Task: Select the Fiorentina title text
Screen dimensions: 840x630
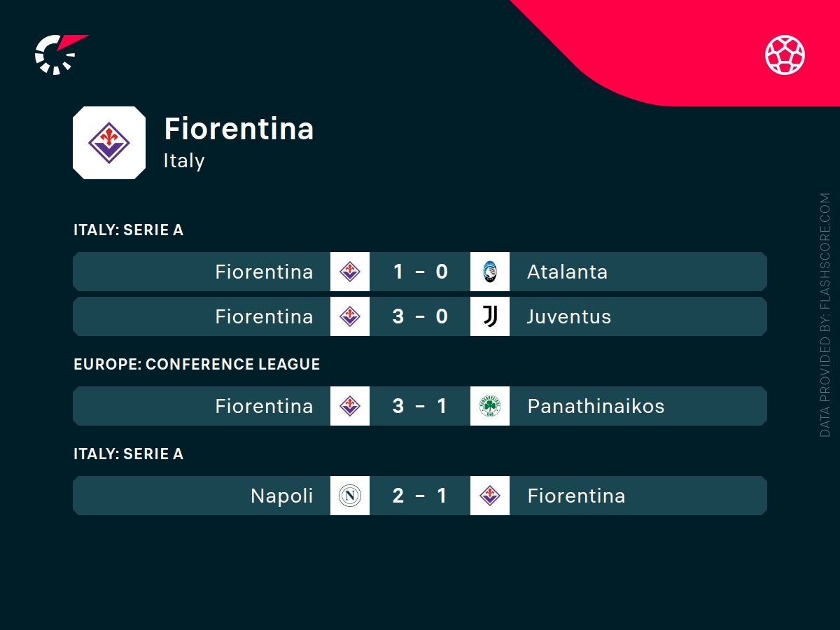Action: (x=239, y=129)
